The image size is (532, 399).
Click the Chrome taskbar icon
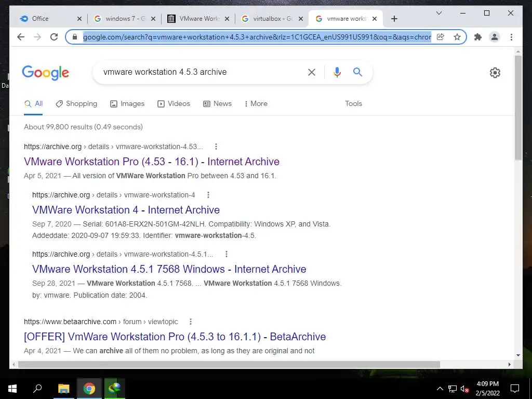[x=89, y=389]
